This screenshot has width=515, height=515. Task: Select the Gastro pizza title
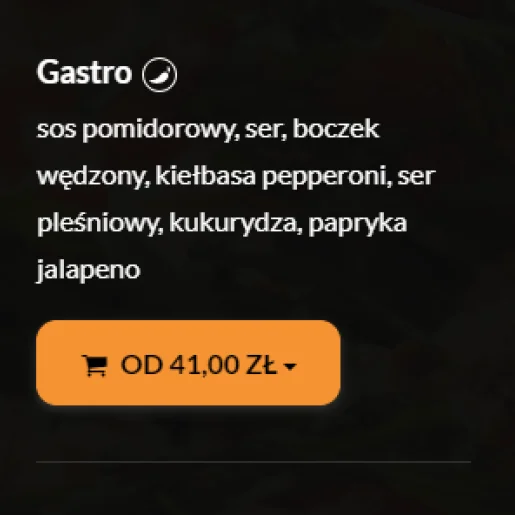pos(84,72)
